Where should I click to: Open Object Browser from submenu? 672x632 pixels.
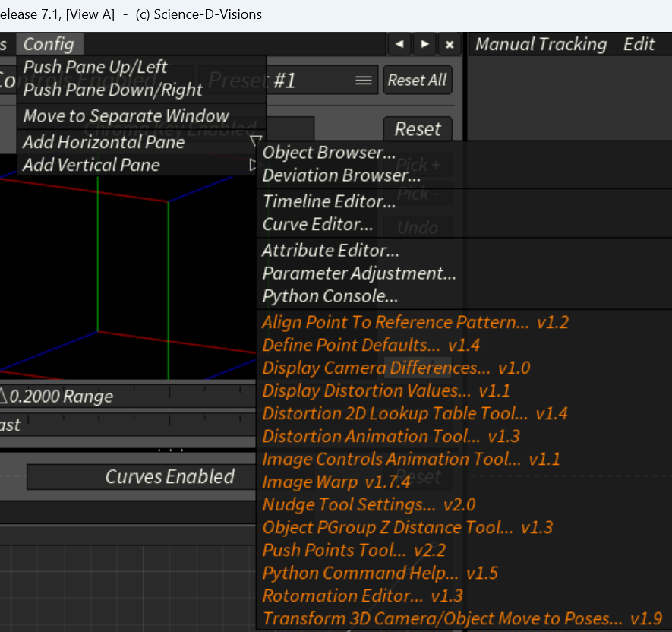coord(465,153)
